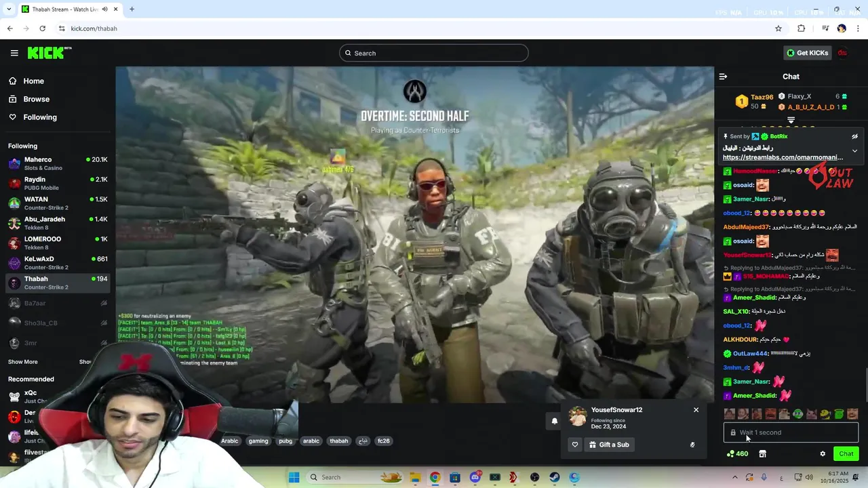The width and height of the screenshot is (868, 488).
Task: Open LOMEROOO's channel in the Following list
Action: (58, 243)
